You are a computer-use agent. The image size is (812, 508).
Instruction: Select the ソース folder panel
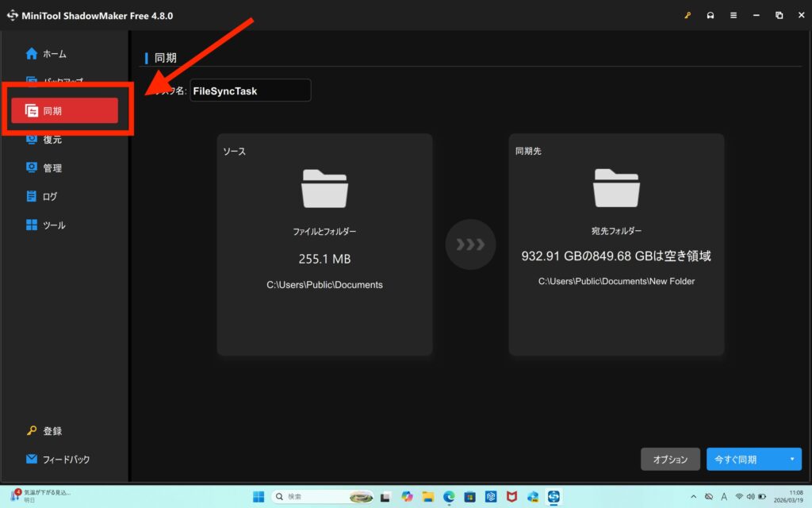click(324, 244)
